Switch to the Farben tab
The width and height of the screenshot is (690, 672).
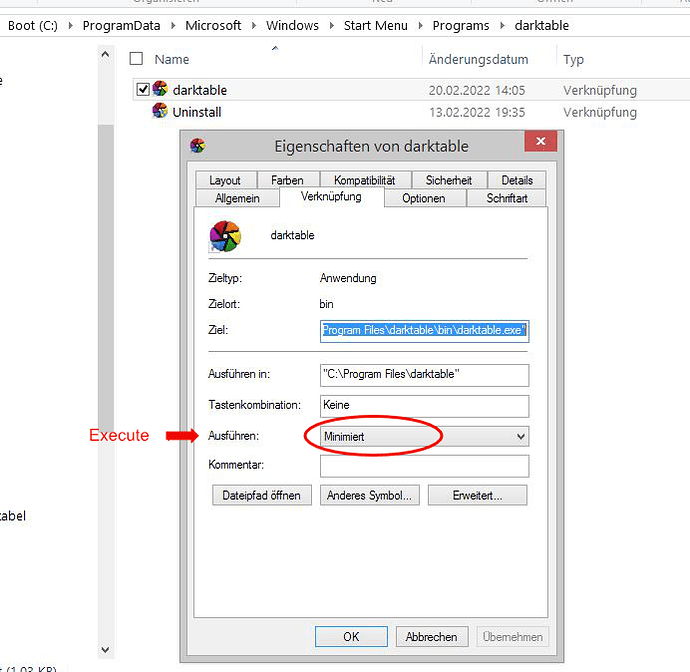click(288, 180)
